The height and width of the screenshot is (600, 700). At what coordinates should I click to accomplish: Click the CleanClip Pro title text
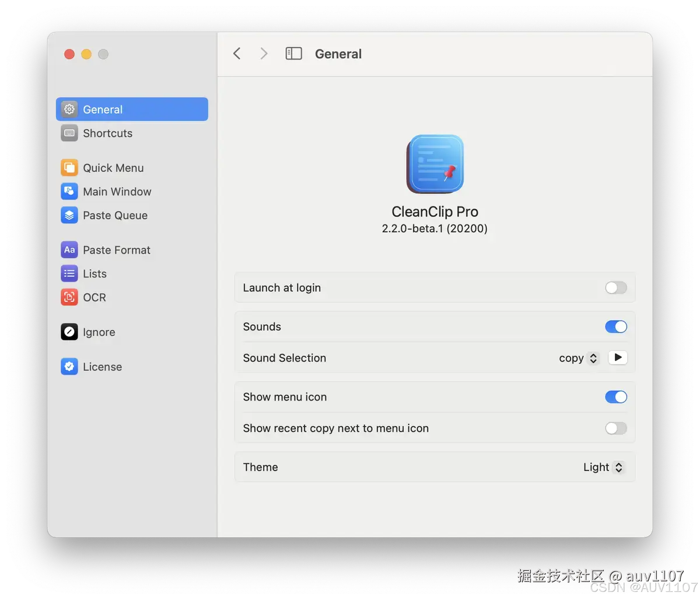coord(435,212)
